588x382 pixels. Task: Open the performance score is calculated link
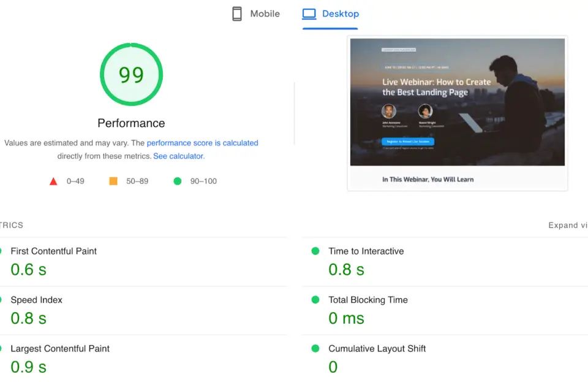pos(203,143)
